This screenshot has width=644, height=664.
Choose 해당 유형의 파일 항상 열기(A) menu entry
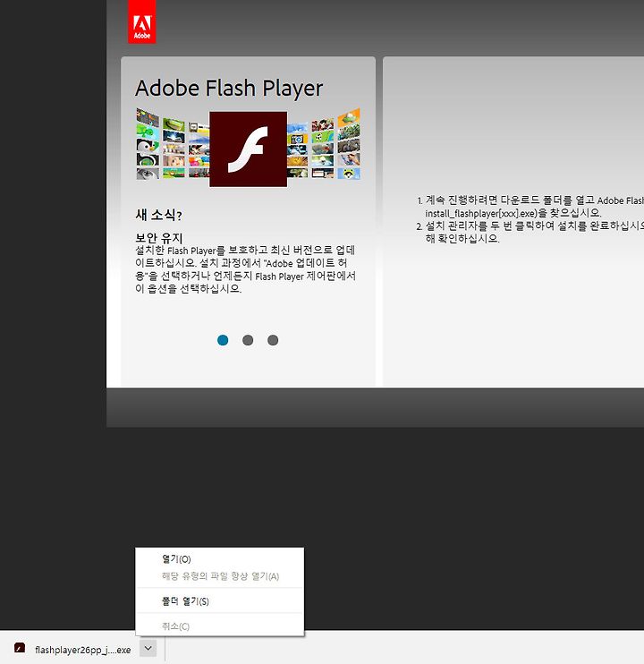[x=219, y=576]
